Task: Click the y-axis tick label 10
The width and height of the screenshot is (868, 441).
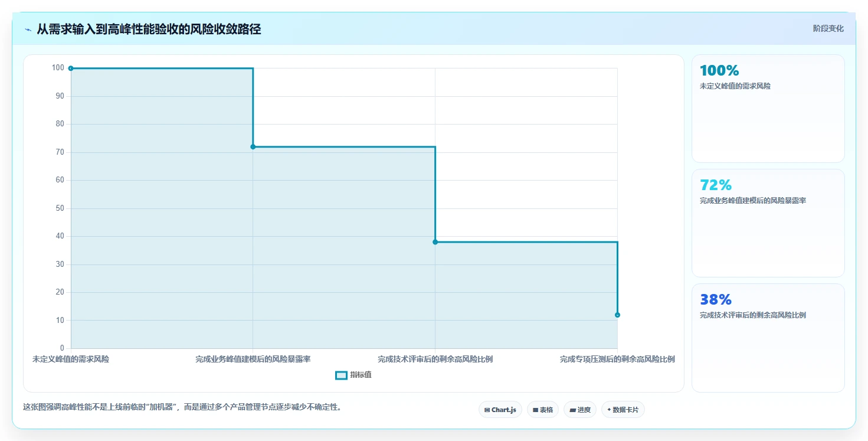Action: (60, 321)
